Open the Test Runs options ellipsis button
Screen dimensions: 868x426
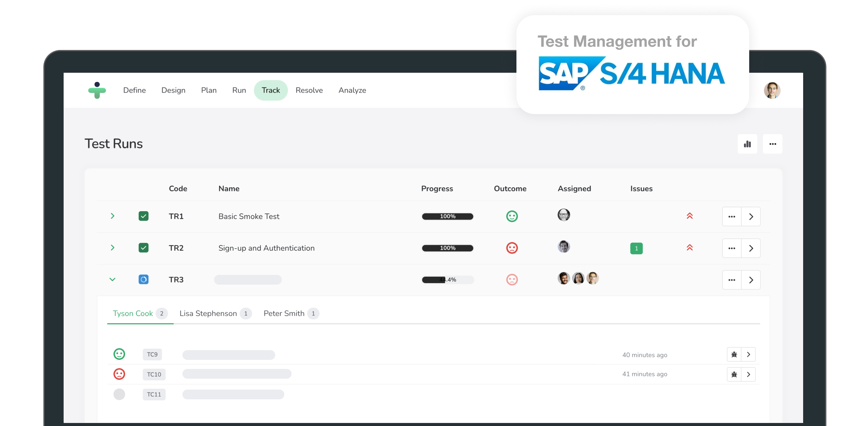pos(773,144)
